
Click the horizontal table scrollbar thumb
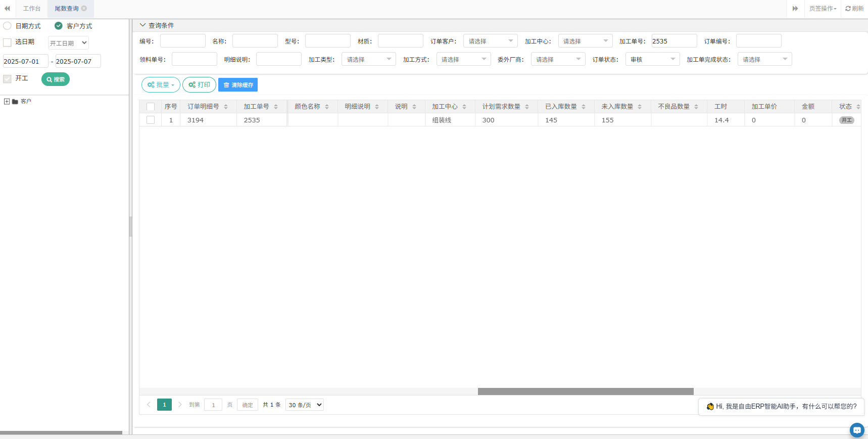tap(586, 391)
